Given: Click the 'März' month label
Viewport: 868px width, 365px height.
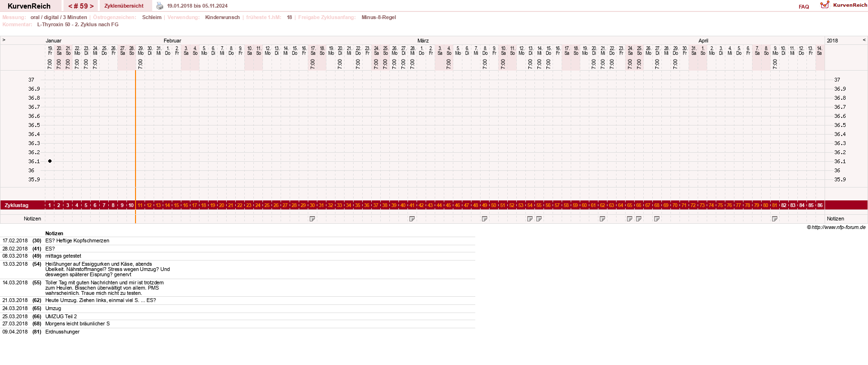Looking at the screenshot, I should tap(423, 41).
